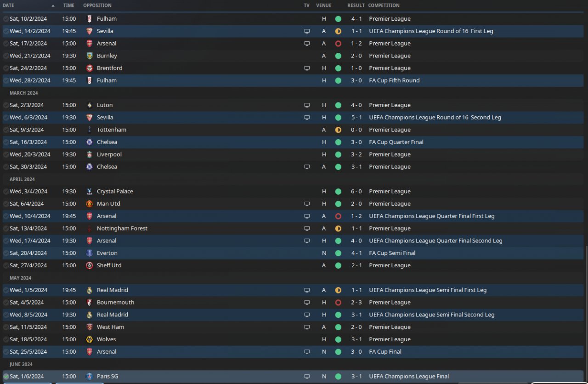Screen dimensions: 588x384
Task: Toggle the check circle beside Wed, 17/4/2024
Action: pos(6,241)
